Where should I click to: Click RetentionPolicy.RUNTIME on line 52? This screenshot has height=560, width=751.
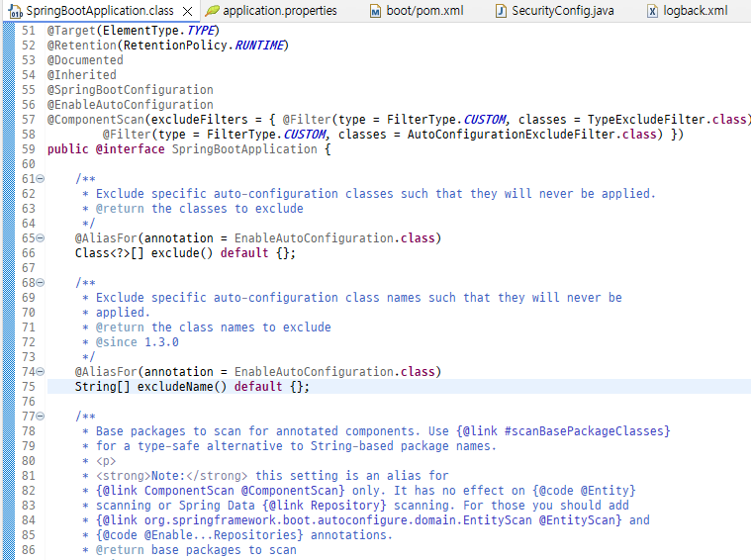[x=204, y=46]
